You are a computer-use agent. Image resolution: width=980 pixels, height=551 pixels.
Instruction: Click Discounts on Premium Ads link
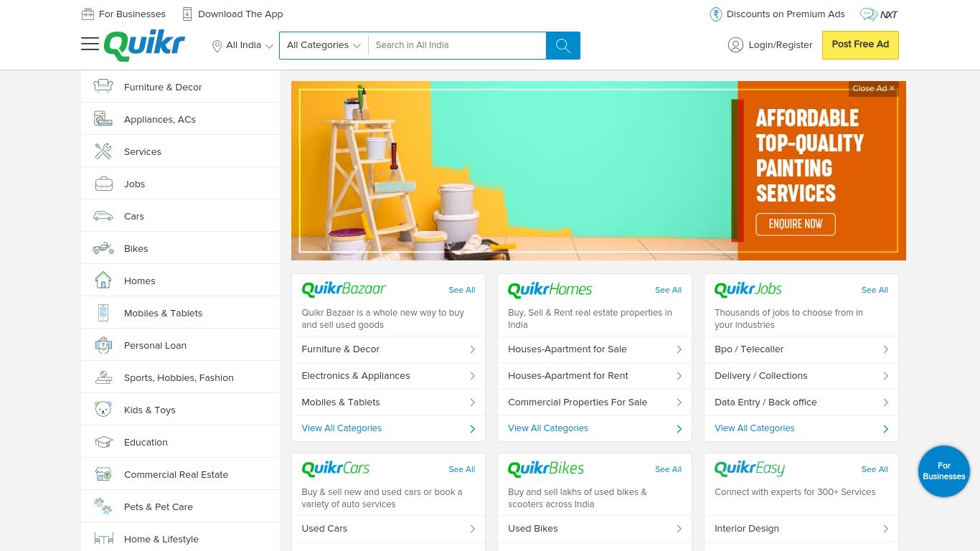tap(786, 14)
